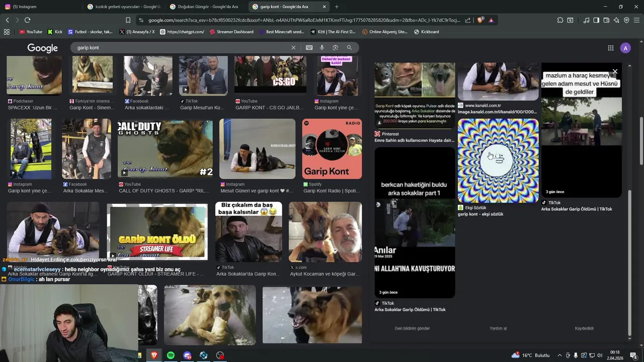Open YouTube bookmark

click(x=31, y=32)
